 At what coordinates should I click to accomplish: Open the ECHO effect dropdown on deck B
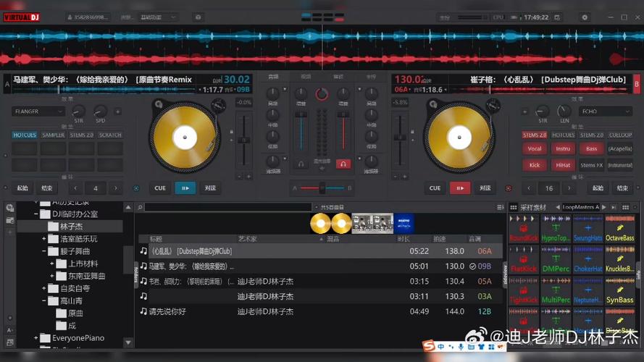[606, 111]
